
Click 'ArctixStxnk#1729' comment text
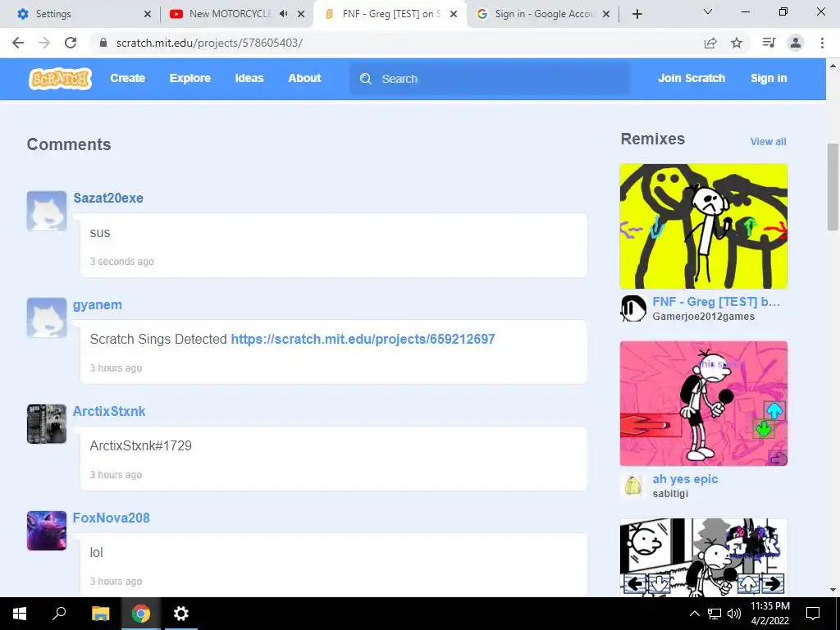click(141, 445)
